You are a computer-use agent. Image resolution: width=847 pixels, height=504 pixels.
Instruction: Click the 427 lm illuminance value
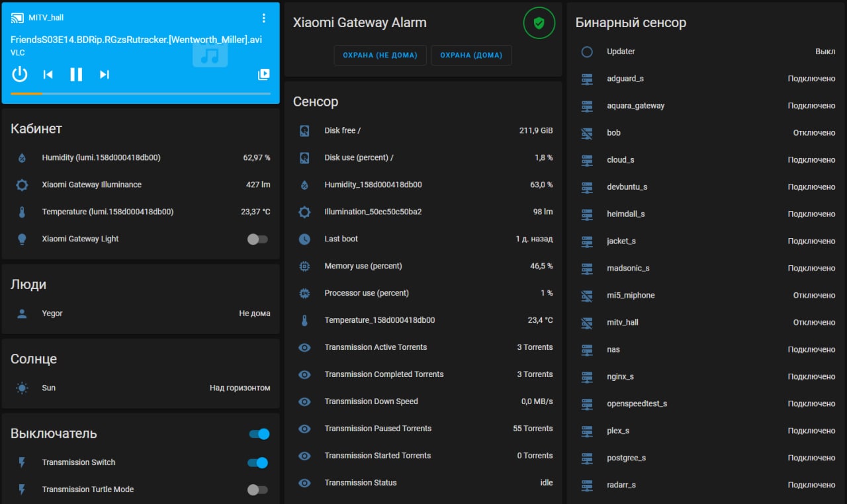258,185
